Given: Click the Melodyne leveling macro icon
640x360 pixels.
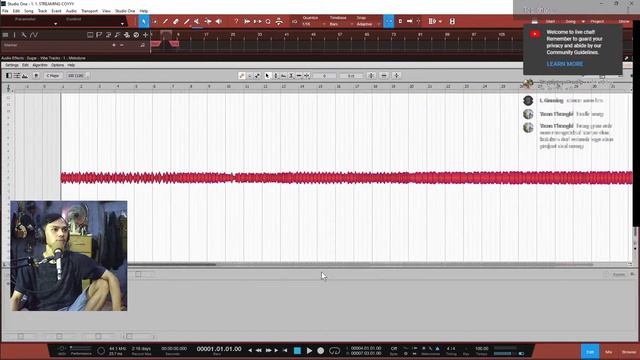Looking at the screenshot, I should (396, 76).
